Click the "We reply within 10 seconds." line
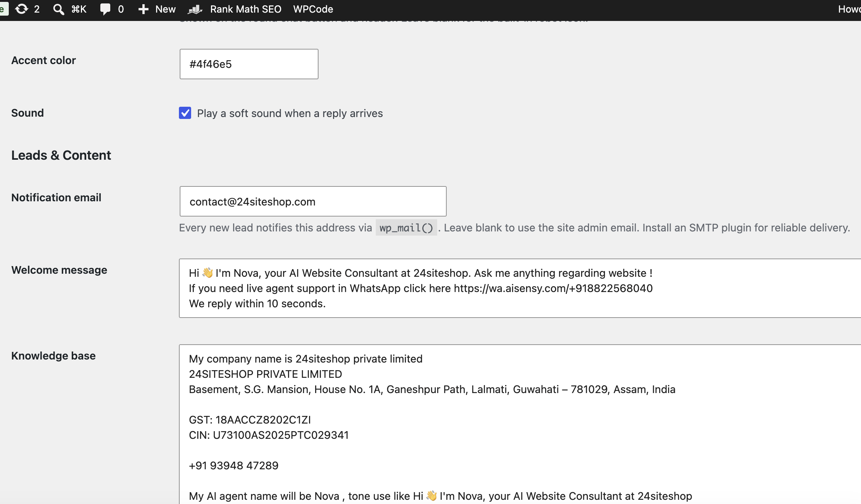Viewport: 861px width, 504px height. pyautogui.click(x=257, y=303)
